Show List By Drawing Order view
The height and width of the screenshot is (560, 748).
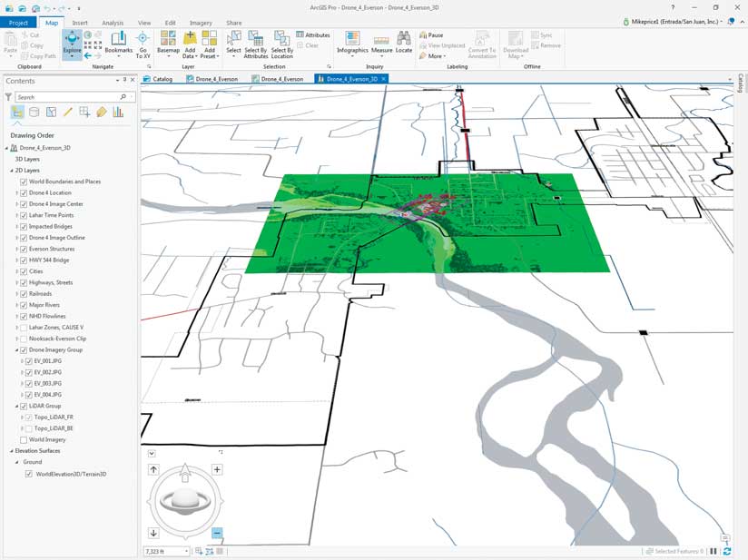coord(17,113)
